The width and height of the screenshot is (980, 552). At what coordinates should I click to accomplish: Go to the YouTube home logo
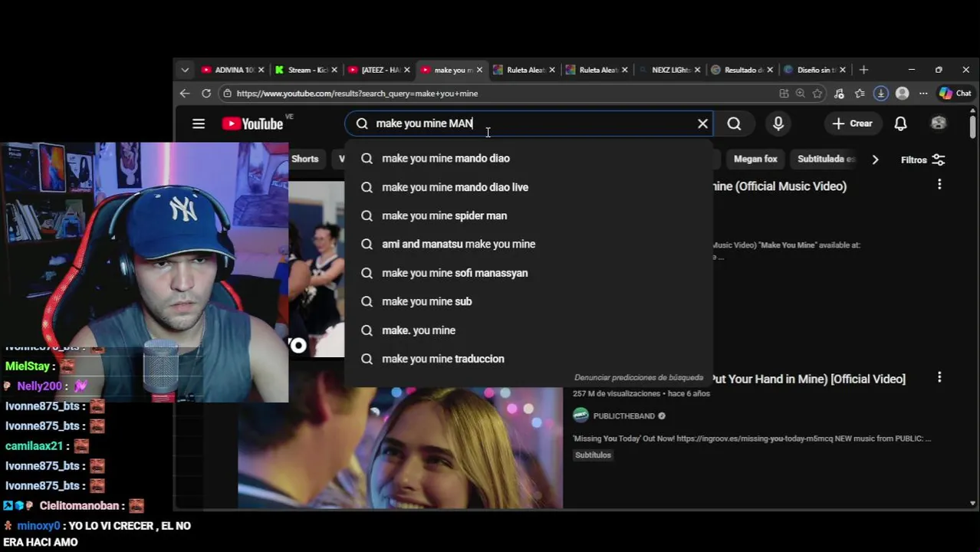pyautogui.click(x=252, y=123)
